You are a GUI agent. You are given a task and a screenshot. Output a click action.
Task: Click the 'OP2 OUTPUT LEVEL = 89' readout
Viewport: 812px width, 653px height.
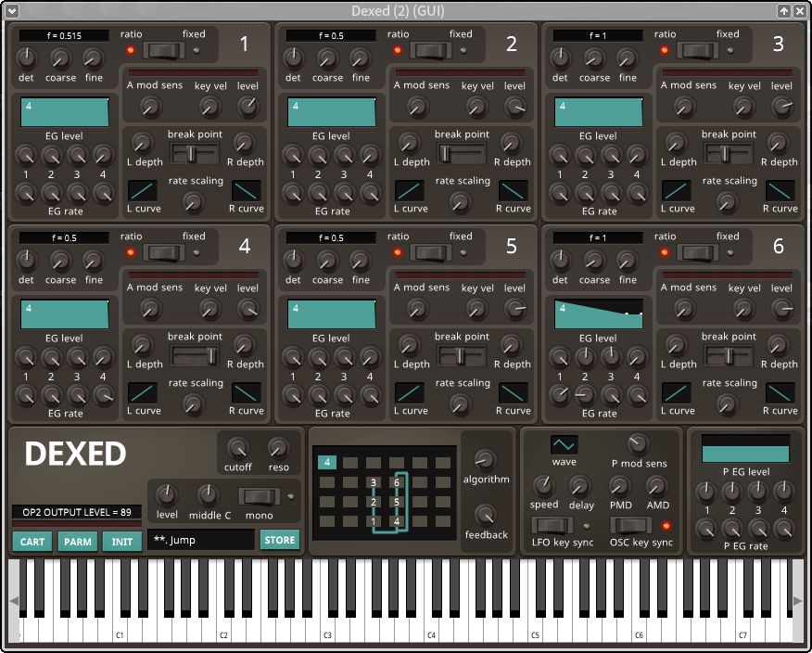[77, 512]
